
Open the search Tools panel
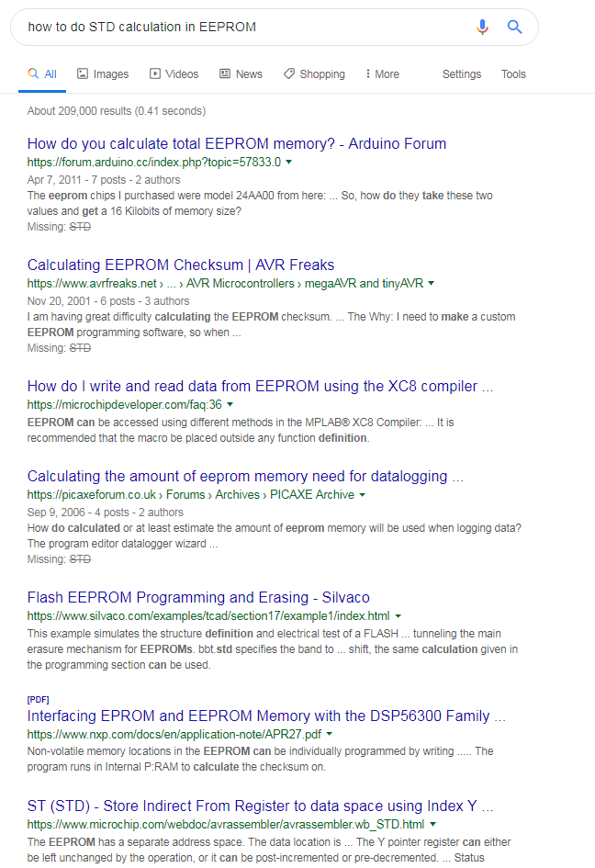(x=513, y=73)
